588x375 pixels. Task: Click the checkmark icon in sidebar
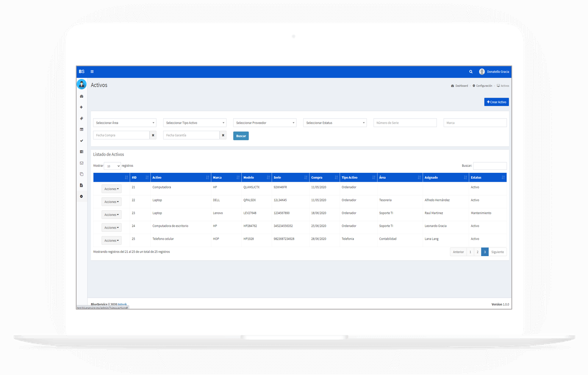[x=82, y=141]
